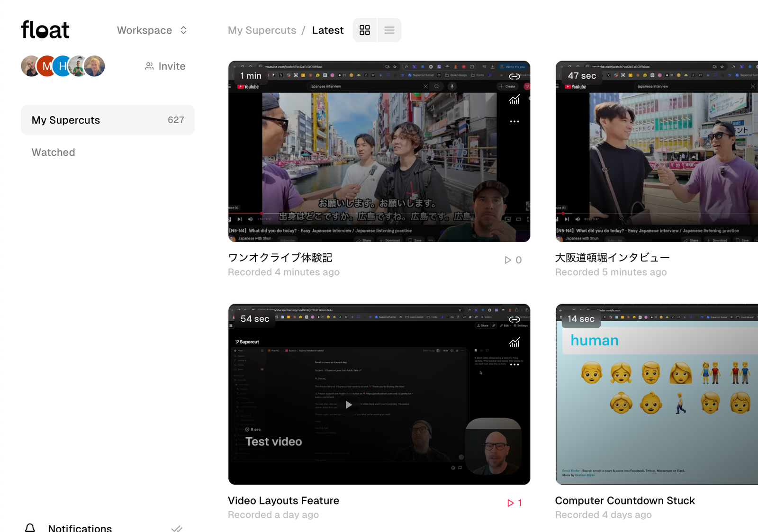Mark all notifications as read
The image size is (758, 532).
pyautogui.click(x=177, y=528)
